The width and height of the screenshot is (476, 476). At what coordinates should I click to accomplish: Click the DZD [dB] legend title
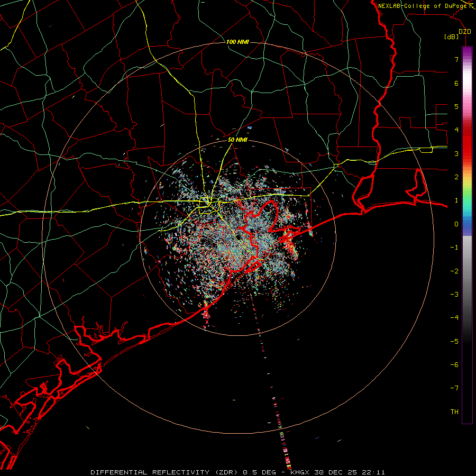point(458,34)
